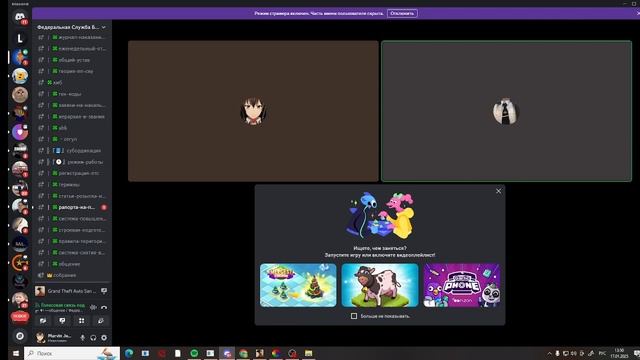This screenshot has width=640, height=360.
Task: Disconnect from the voice channel
Action: [x=104, y=307]
